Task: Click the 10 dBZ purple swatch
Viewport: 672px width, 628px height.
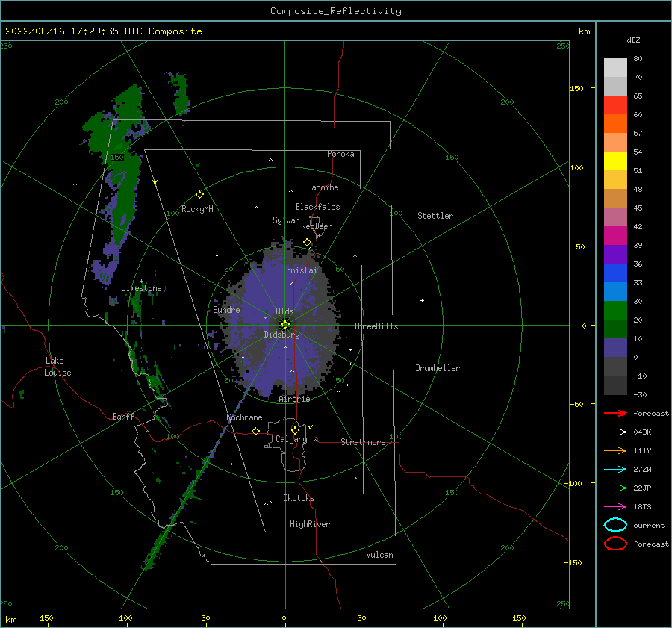Action: coord(615,347)
